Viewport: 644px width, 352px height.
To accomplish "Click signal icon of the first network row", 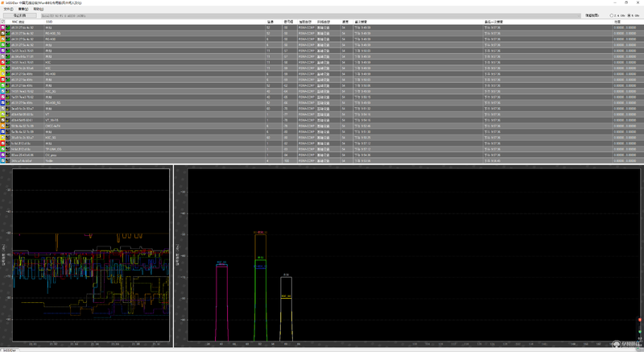I will [8, 27].
